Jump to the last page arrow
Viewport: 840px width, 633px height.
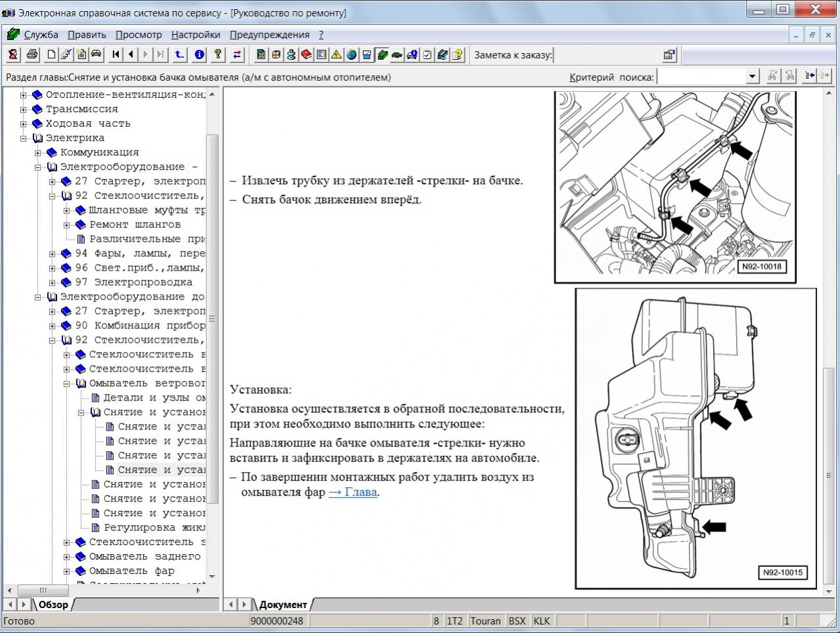(x=161, y=55)
